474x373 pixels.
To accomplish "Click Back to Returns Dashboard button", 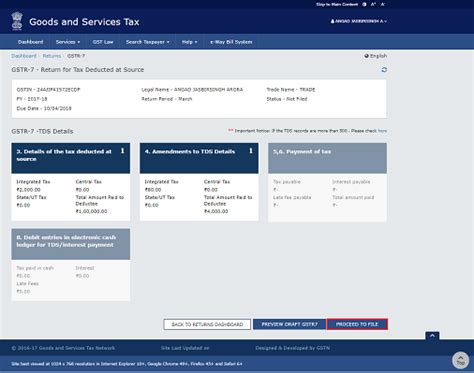I will [x=207, y=324].
